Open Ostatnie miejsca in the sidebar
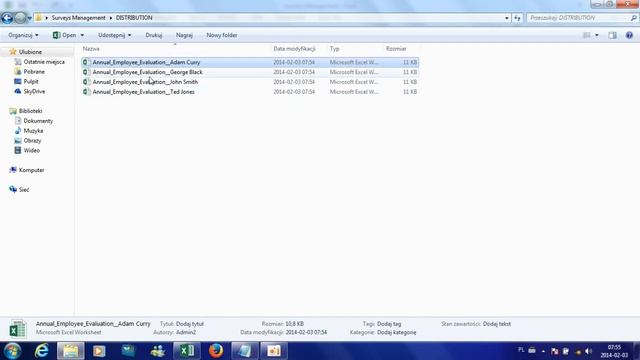 coord(44,62)
